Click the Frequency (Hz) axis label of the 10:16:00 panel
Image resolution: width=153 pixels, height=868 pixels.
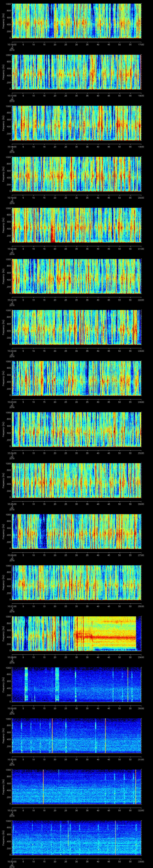[4, 21]
